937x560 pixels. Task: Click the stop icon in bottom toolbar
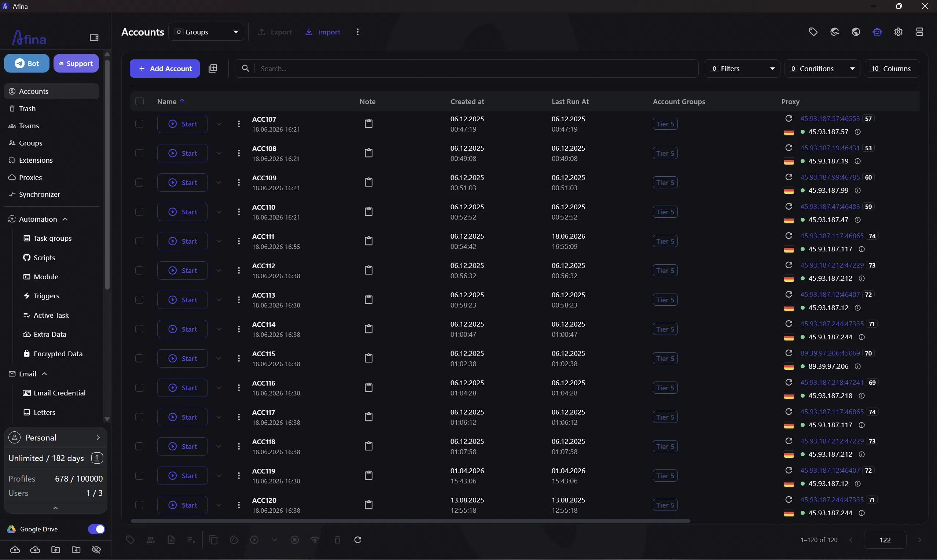click(295, 540)
